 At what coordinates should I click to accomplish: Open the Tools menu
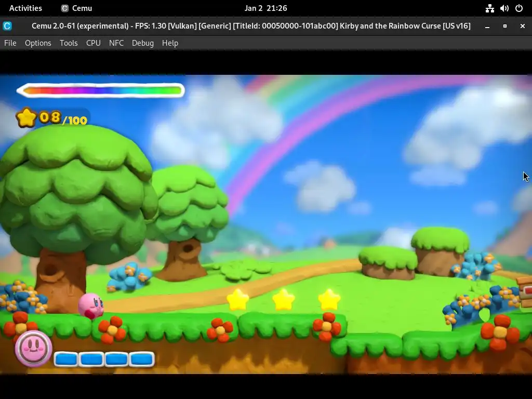coord(69,43)
